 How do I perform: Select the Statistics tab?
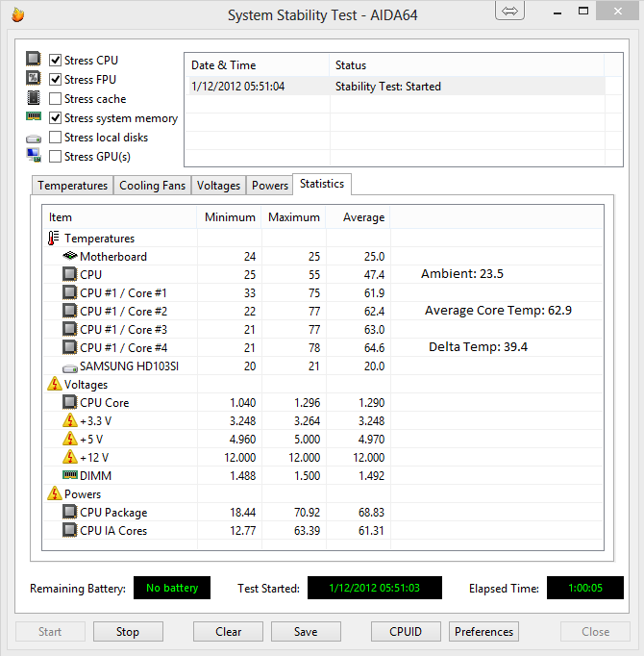coord(322,184)
